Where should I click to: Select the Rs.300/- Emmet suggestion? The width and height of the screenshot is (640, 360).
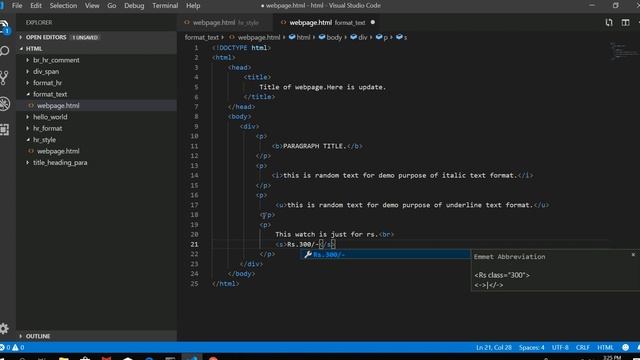385,254
